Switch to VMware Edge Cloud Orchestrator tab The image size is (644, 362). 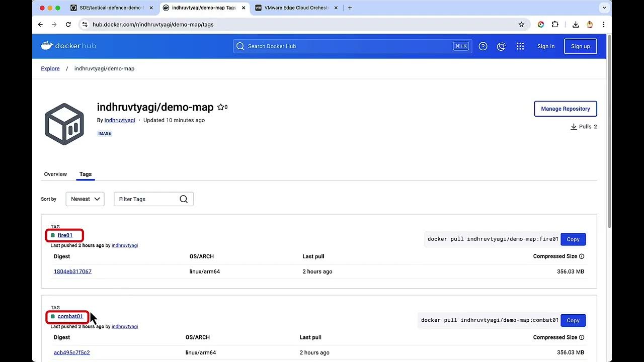(296, 8)
